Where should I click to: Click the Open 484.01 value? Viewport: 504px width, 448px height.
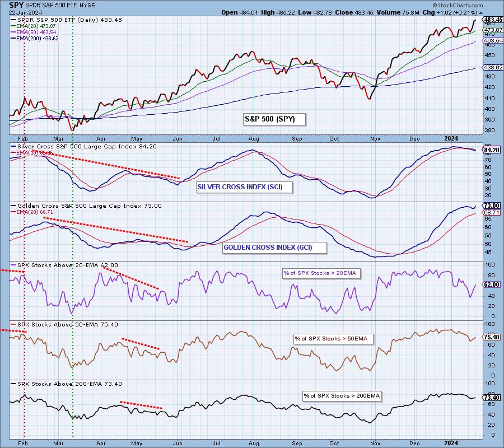[240, 12]
